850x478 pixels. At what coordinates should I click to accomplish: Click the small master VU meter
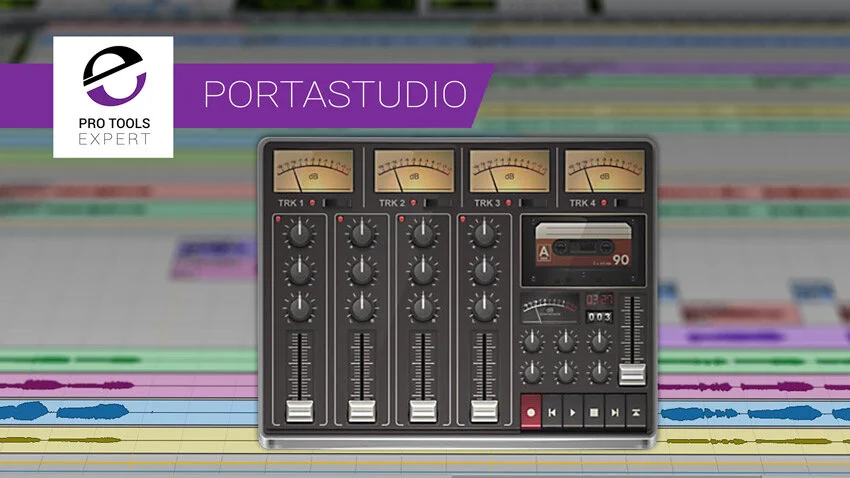(x=550, y=308)
